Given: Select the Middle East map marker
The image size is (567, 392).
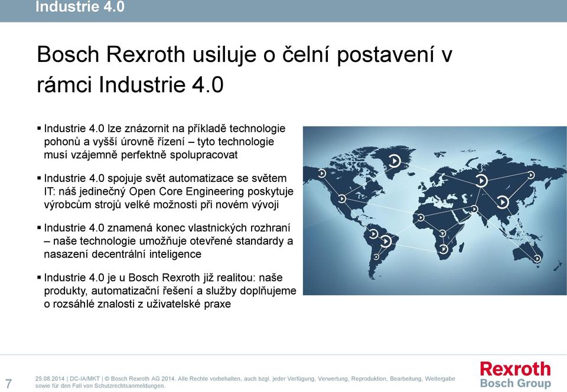Looking at the screenshot, I should (x=474, y=209).
